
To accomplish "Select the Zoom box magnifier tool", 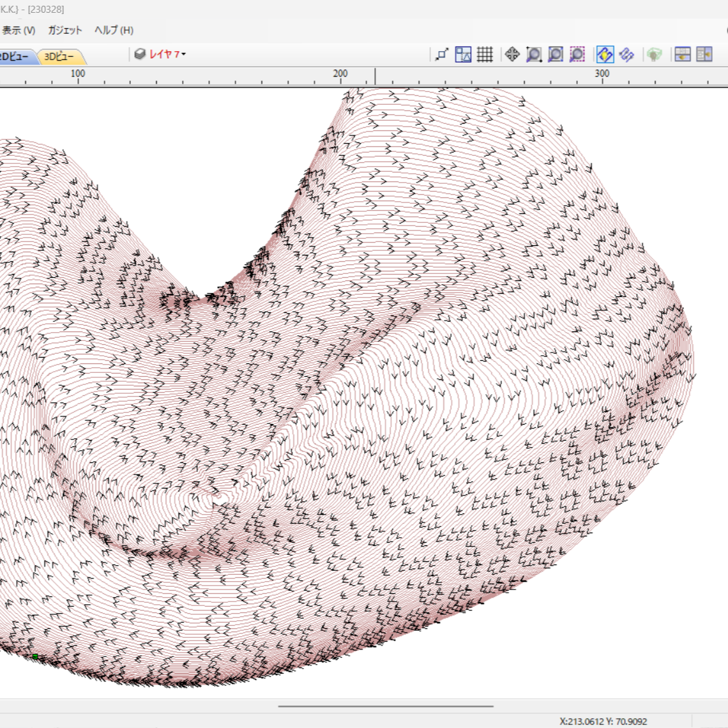I will tap(534, 54).
